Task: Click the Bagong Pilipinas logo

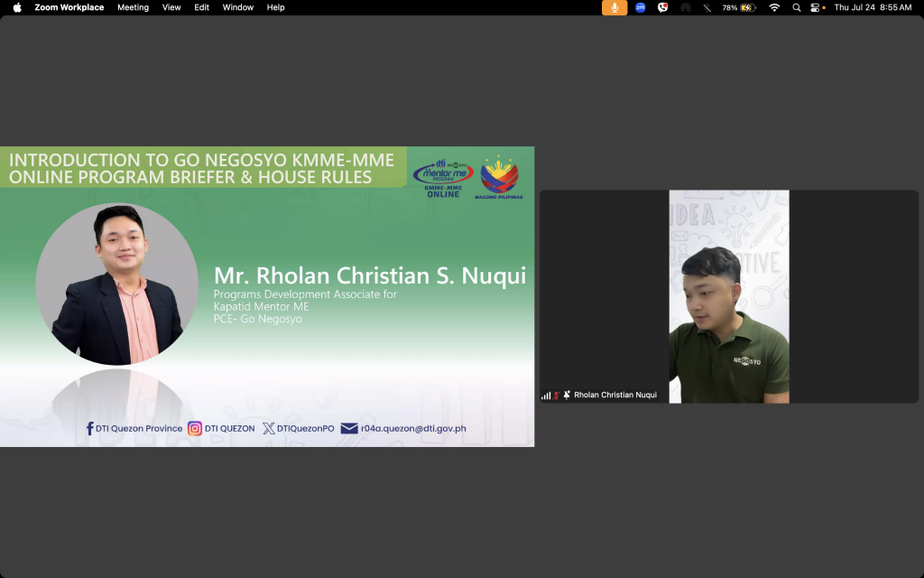Action: pos(499,177)
